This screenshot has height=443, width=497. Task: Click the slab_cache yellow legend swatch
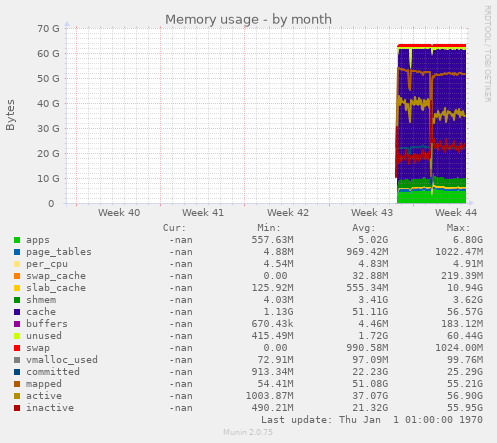pos(17,288)
